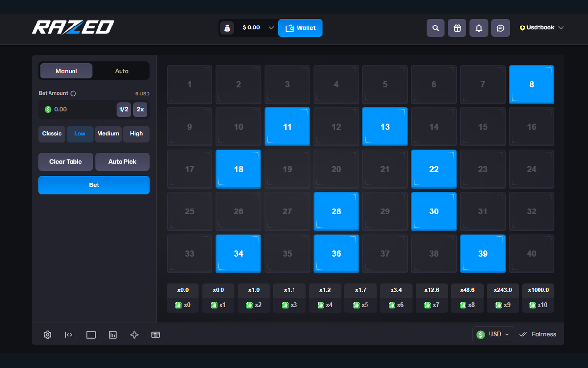588x368 pixels.
Task: Open the live stats chart icon
Action: tap(113, 335)
